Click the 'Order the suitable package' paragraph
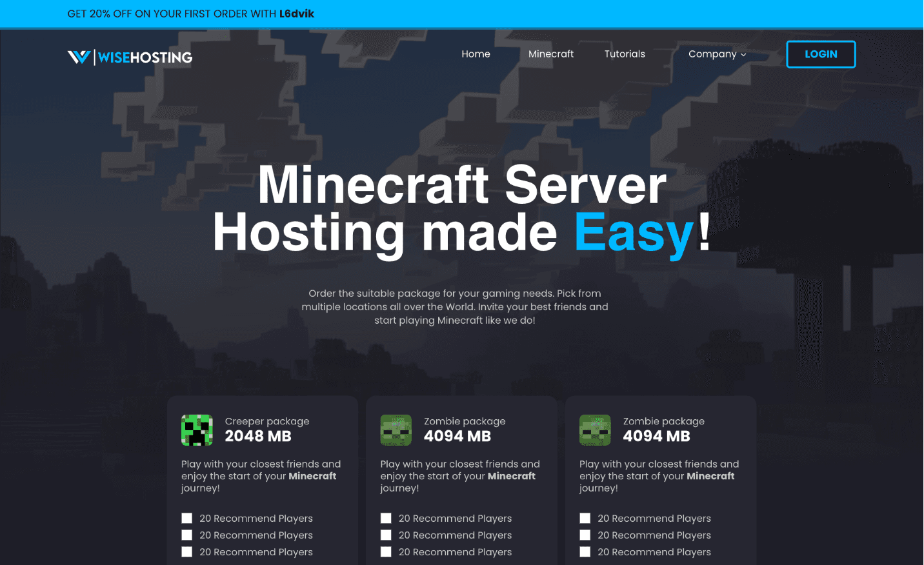Screen dimensions: 924x565 [455, 307]
